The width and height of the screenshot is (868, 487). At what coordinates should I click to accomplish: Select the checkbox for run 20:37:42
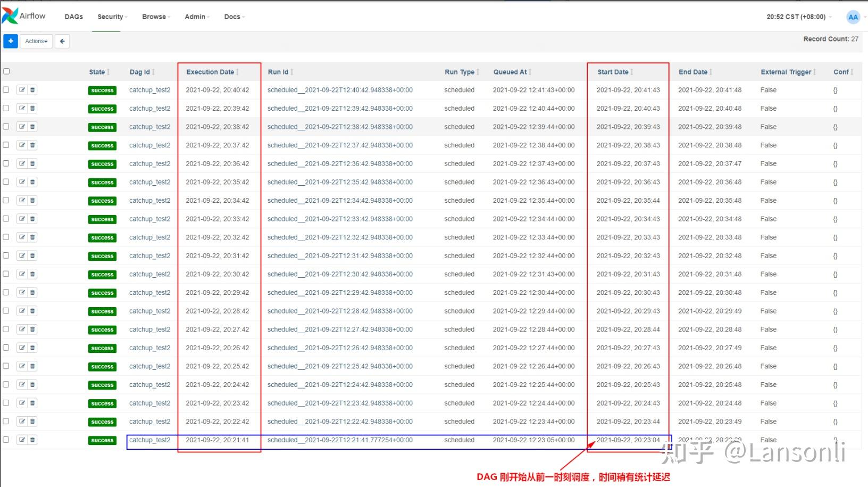pyautogui.click(x=6, y=145)
